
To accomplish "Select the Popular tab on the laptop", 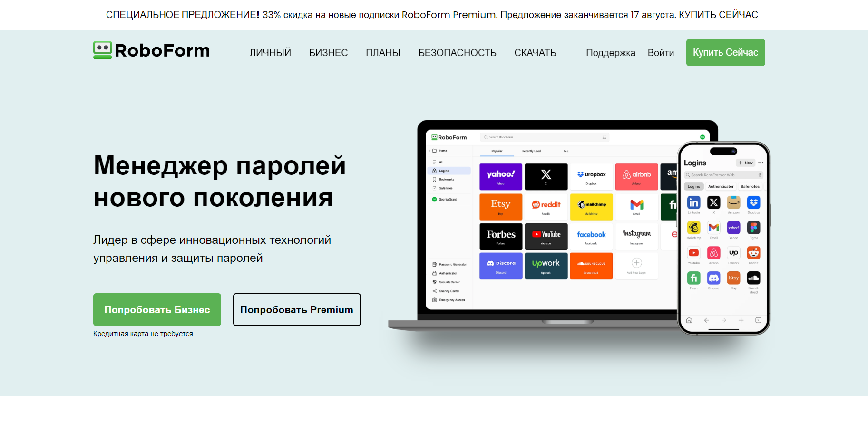I will point(497,151).
